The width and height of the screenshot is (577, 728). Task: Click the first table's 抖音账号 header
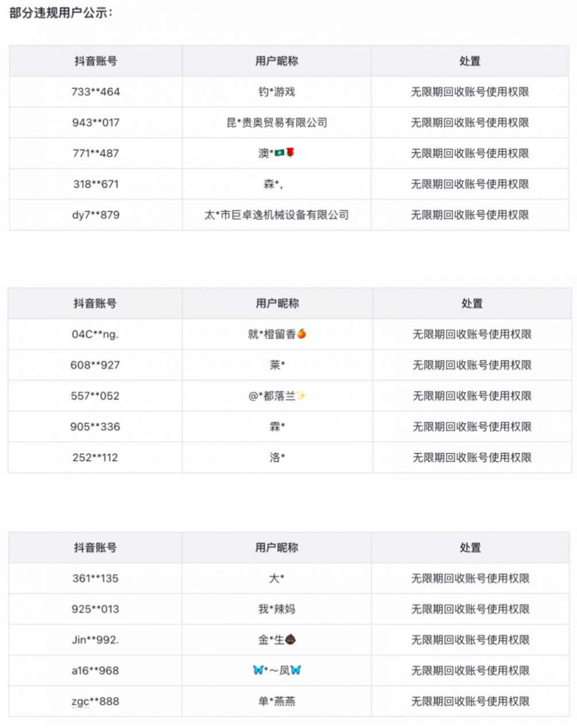click(x=96, y=61)
